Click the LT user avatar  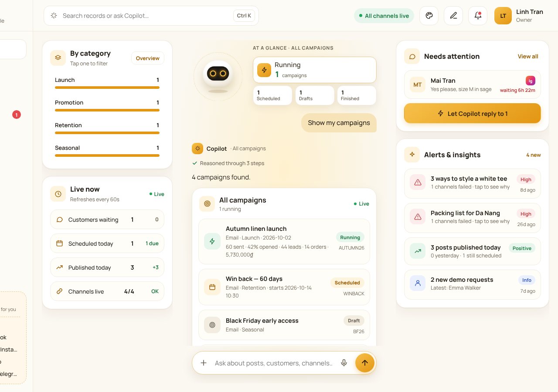coord(503,16)
